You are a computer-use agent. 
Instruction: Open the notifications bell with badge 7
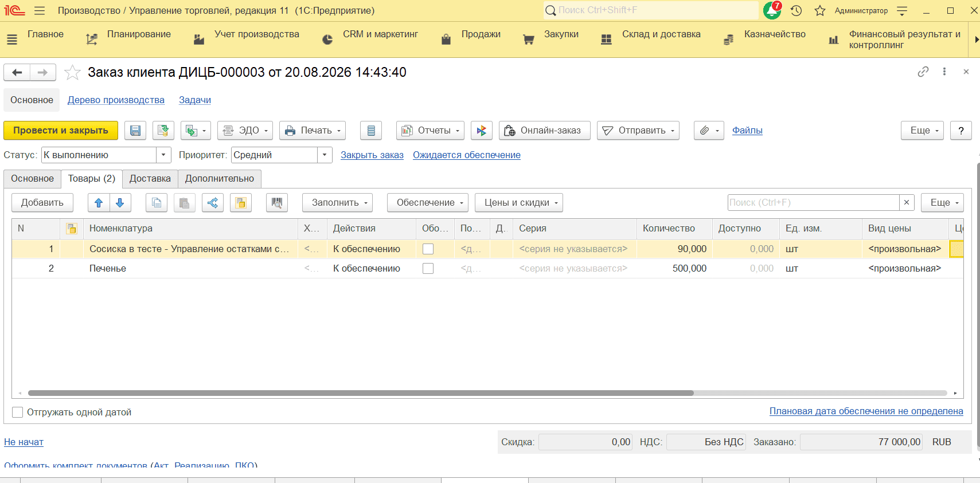coord(772,10)
